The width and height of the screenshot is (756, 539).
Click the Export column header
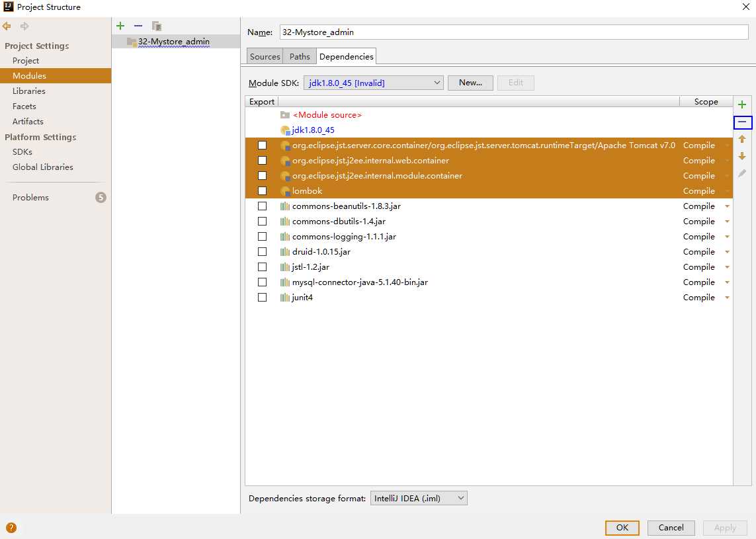click(x=262, y=102)
